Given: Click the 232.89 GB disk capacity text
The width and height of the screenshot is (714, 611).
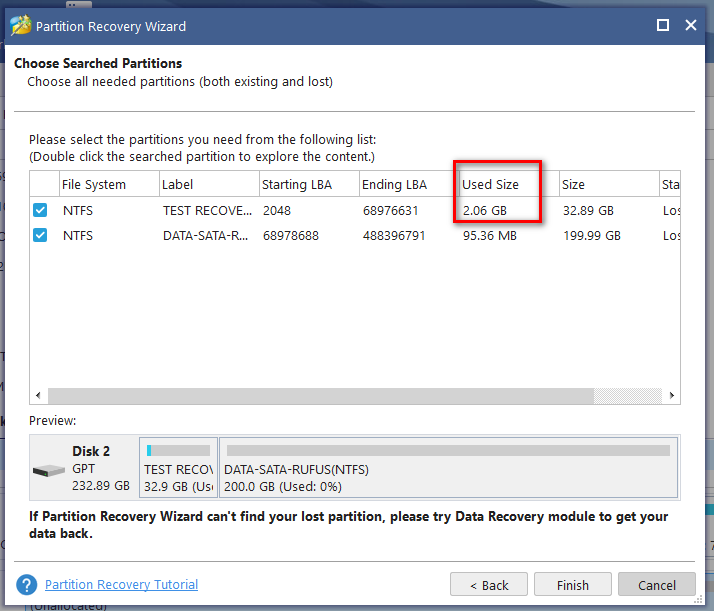Looking at the screenshot, I should 101,486.
